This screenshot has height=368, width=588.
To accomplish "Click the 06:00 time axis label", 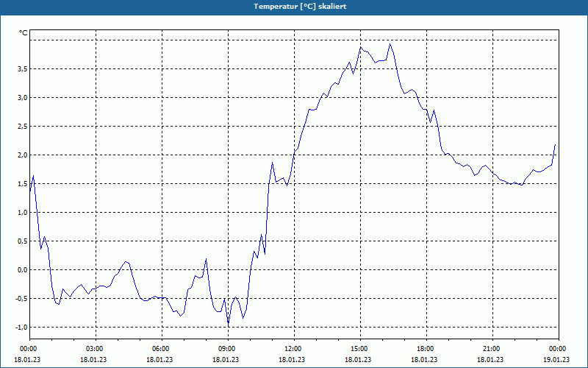I will click(x=160, y=349).
